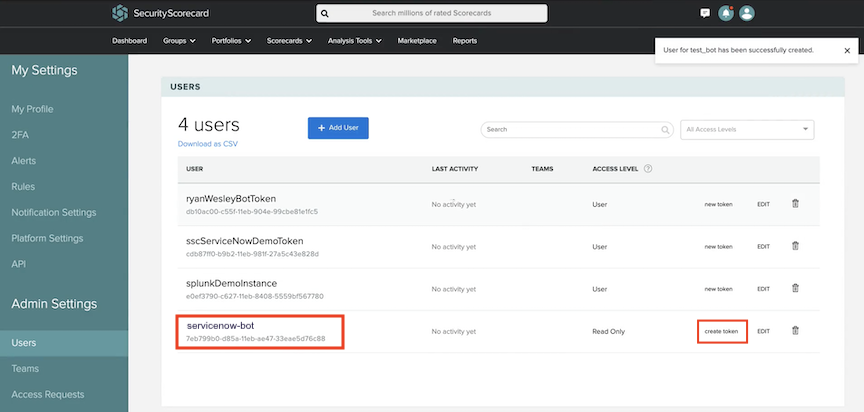The width and height of the screenshot is (864, 412).
Task: Click the servicenow-bot user name
Action: coord(220,326)
